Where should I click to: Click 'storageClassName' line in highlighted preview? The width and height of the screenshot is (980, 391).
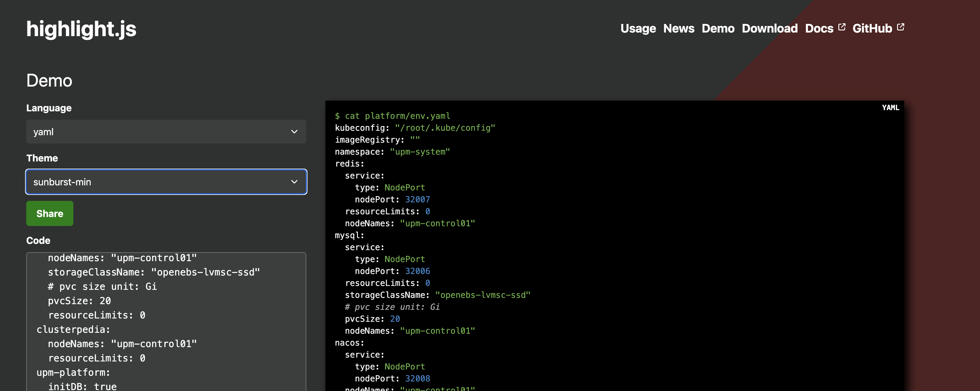[438, 295]
